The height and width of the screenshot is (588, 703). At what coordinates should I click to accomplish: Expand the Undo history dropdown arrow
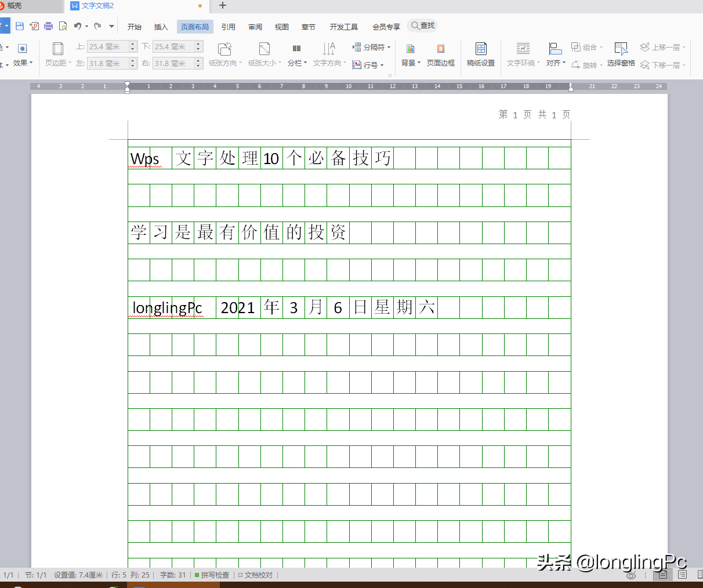pos(86,26)
